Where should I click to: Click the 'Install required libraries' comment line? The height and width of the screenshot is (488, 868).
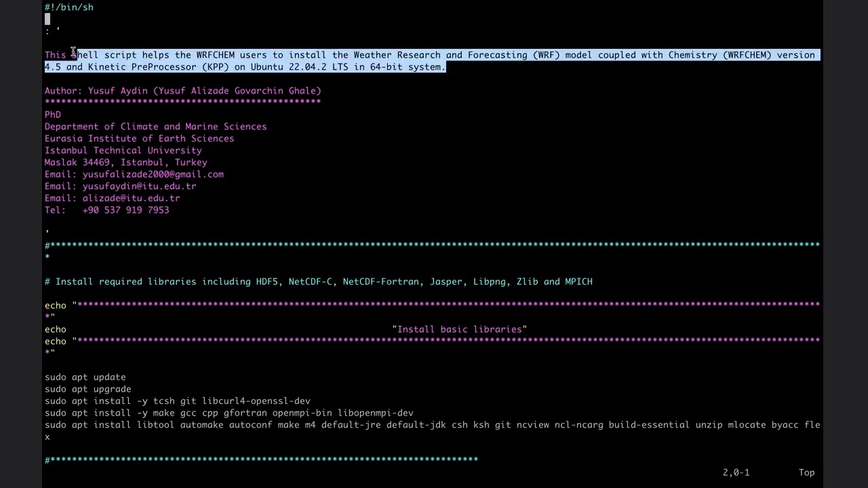[319, 282]
